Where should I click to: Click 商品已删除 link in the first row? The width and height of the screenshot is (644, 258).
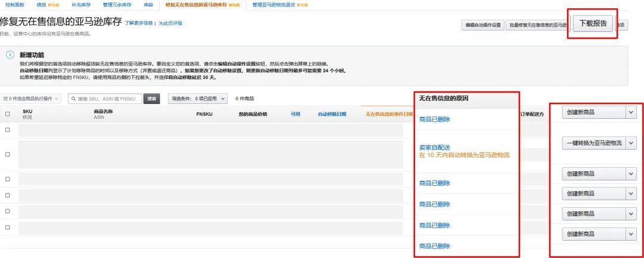(x=435, y=119)
